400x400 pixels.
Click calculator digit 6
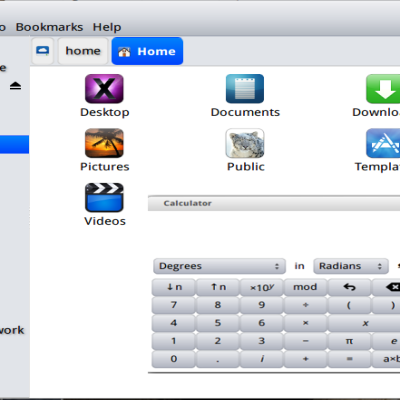click(x=262, y=323)
